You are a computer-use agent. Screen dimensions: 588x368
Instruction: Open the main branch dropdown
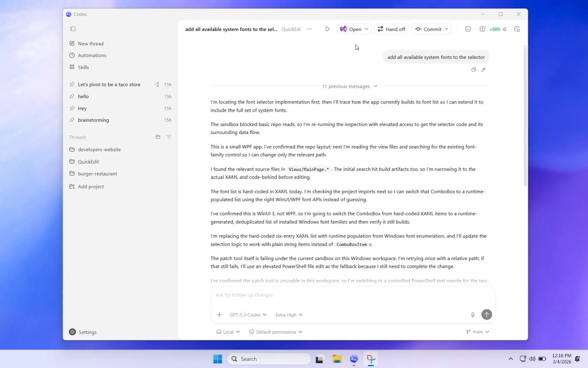point(478,332)
